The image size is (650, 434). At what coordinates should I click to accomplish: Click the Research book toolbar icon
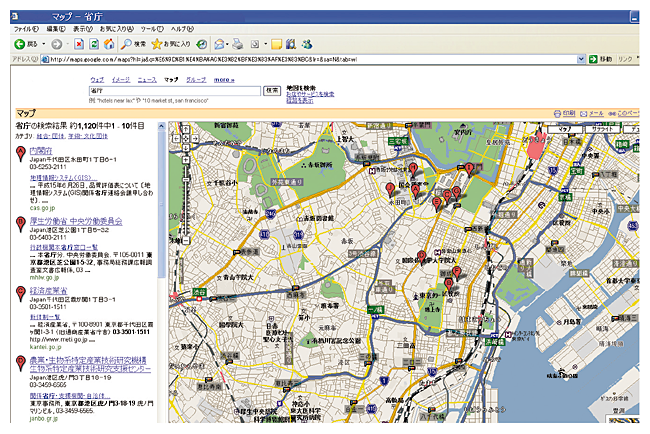click(x=291, y=44)
